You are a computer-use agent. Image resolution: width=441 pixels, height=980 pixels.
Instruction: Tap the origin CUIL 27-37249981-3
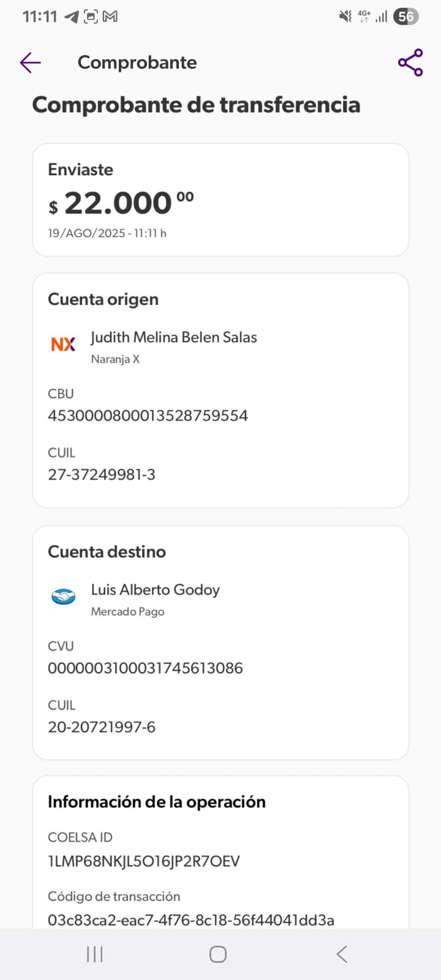click(x=102, y=475)
